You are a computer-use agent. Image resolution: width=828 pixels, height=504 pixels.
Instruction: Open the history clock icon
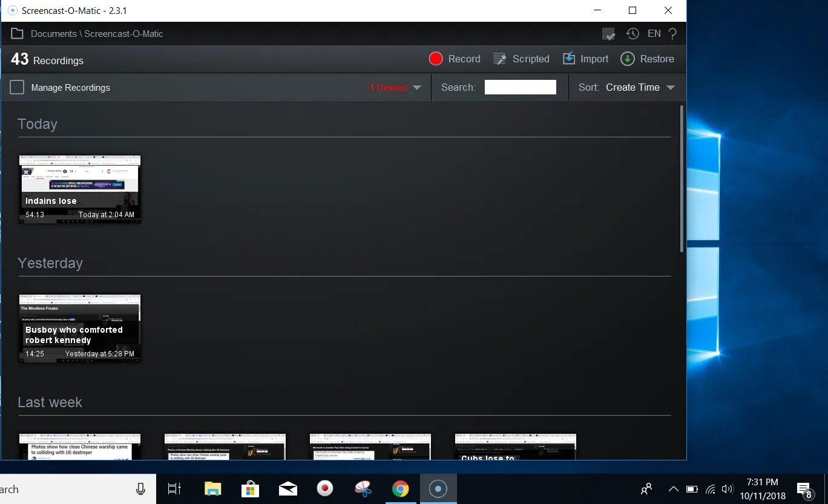point(632,34)
